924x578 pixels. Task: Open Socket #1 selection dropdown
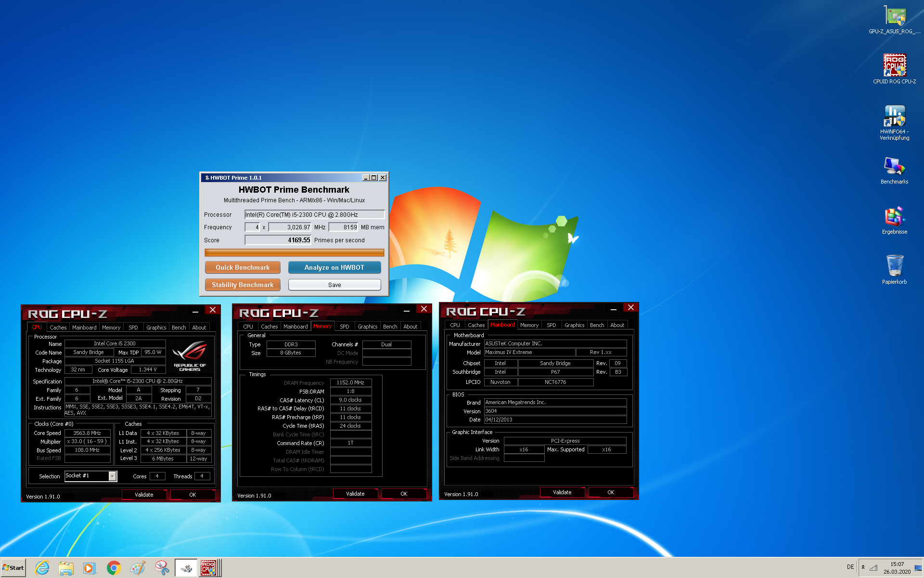pos(91,476)
